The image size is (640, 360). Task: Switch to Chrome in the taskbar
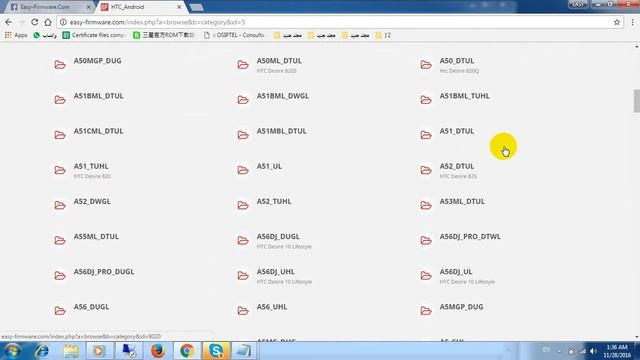click(187, 351)
